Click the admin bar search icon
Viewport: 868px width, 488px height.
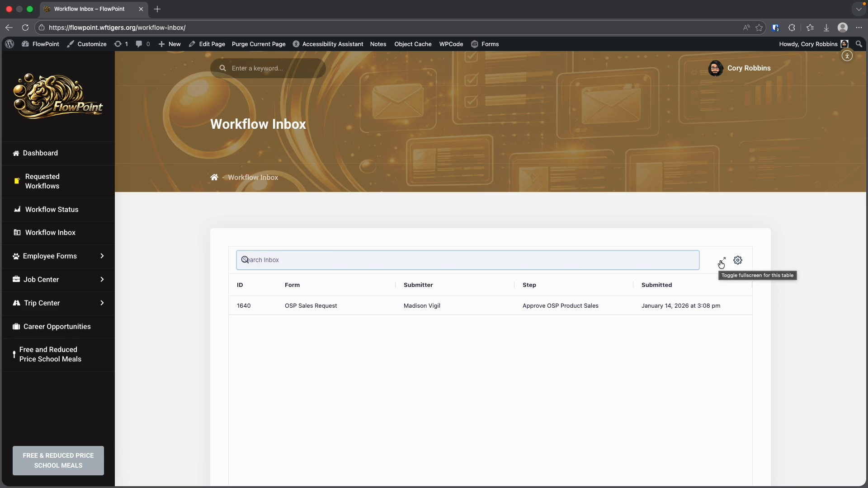(x=859, y=44)
